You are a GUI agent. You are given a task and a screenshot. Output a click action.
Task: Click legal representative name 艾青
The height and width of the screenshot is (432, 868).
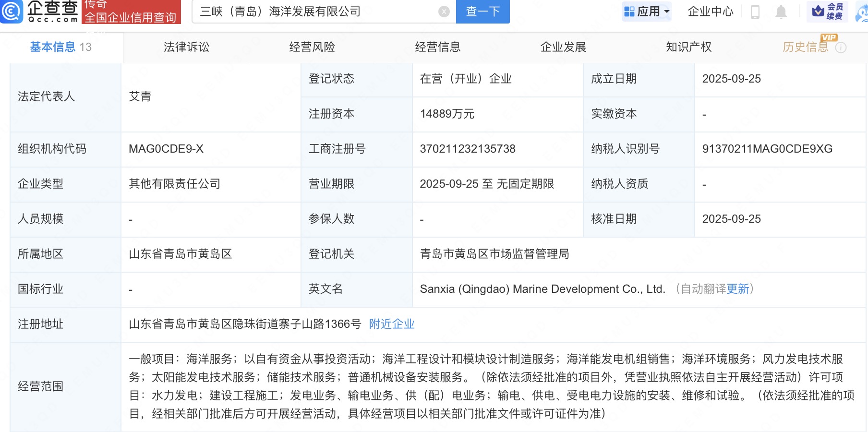(x=140, y=96)
